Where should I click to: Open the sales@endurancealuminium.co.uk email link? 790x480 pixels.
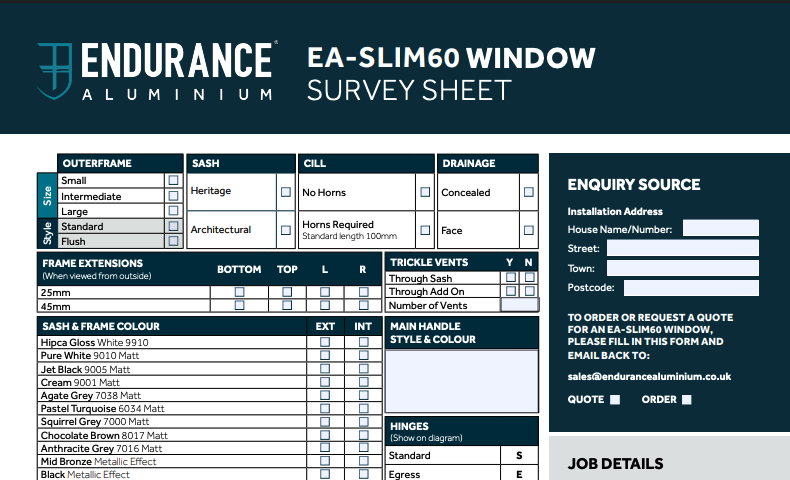point(649,377)
